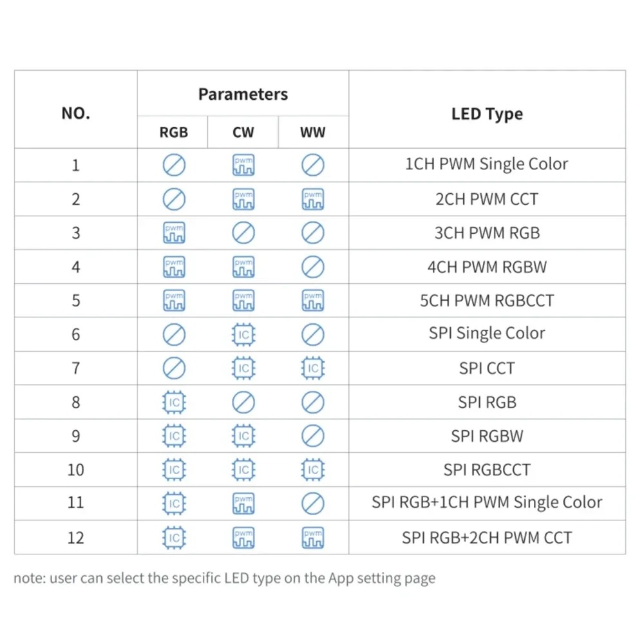Click the Parameters header cell
The height and width of the screenshot is (644, 644).
(243, 94)
